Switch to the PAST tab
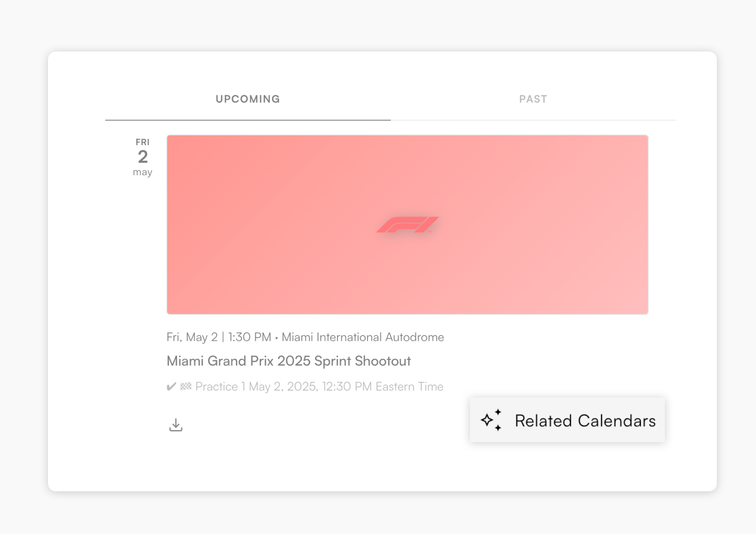Viewport: 756px width, 534px height. 533,99
